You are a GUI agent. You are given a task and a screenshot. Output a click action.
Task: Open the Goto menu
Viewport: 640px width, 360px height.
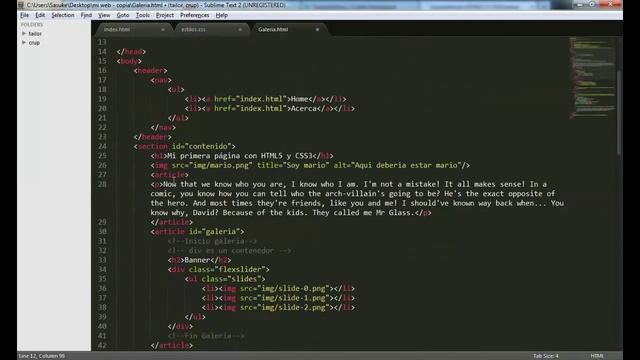tap(123, 15)
